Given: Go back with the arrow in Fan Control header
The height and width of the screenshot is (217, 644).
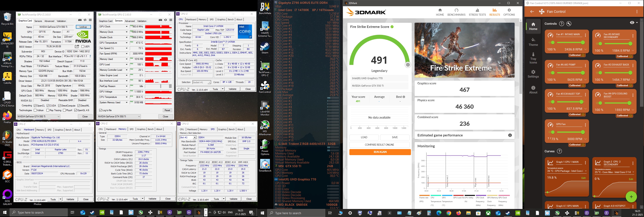Looking at the screenshot, I should coord(532,11).
